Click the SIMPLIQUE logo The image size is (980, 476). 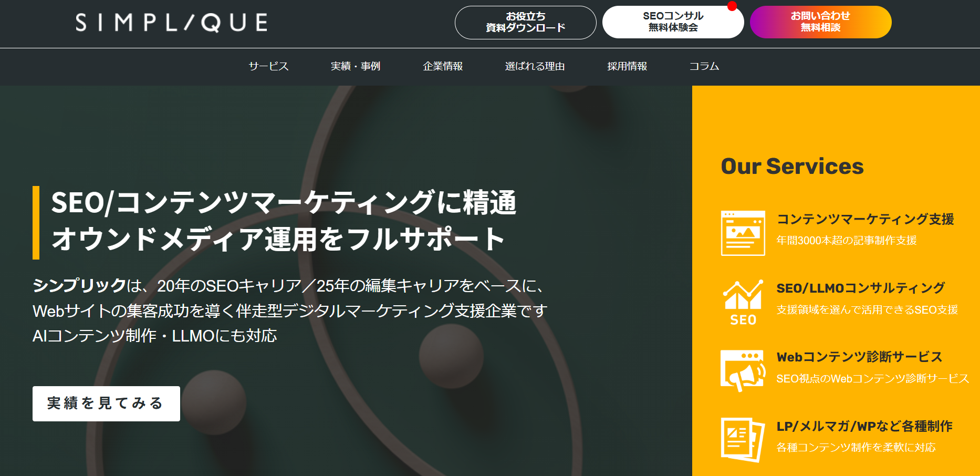171,23
